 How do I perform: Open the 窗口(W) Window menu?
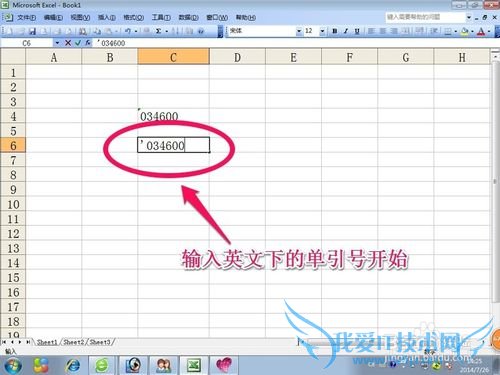click(x=217, y=17)
